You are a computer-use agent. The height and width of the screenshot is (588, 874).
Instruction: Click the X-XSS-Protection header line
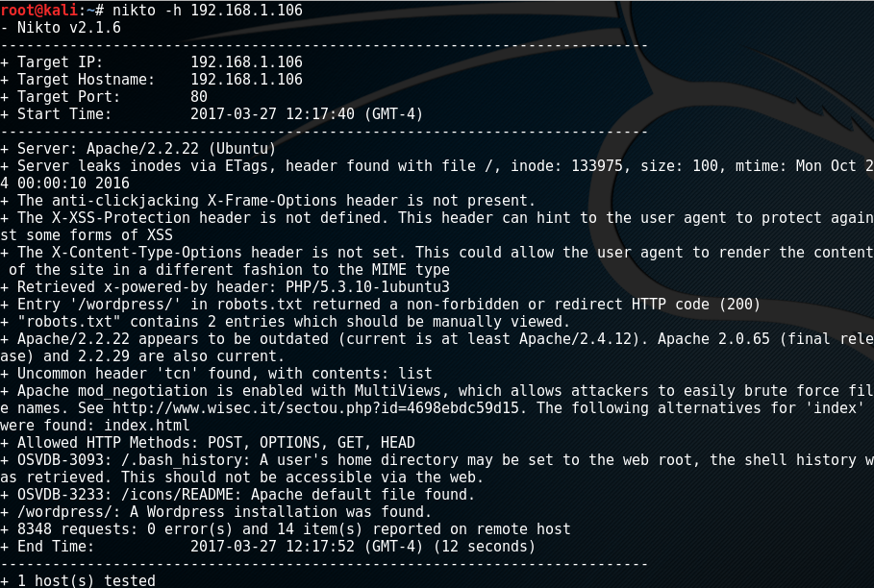pos(437,218)
